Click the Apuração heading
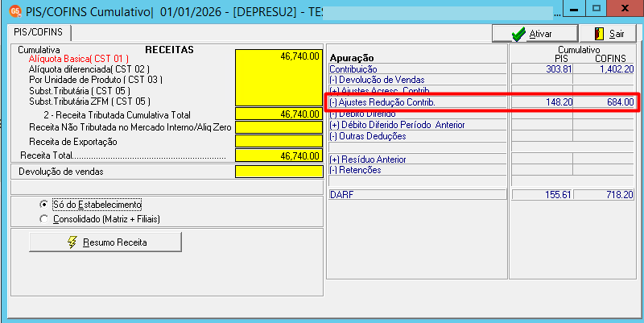 pos(352,58)
